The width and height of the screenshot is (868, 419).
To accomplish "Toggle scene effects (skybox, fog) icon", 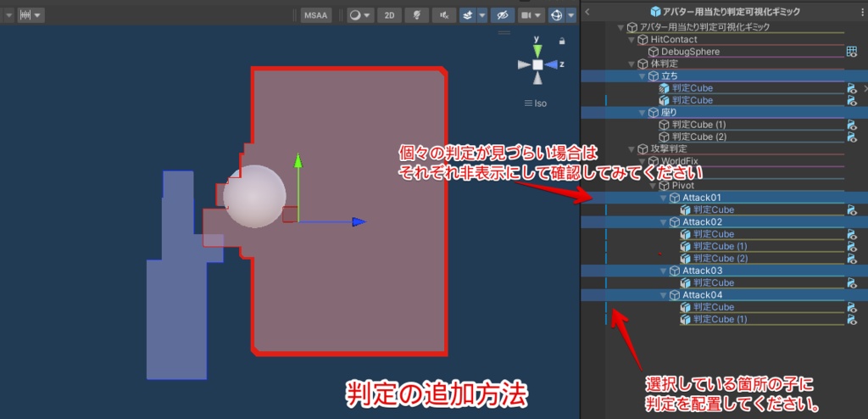I will (467, 15).
